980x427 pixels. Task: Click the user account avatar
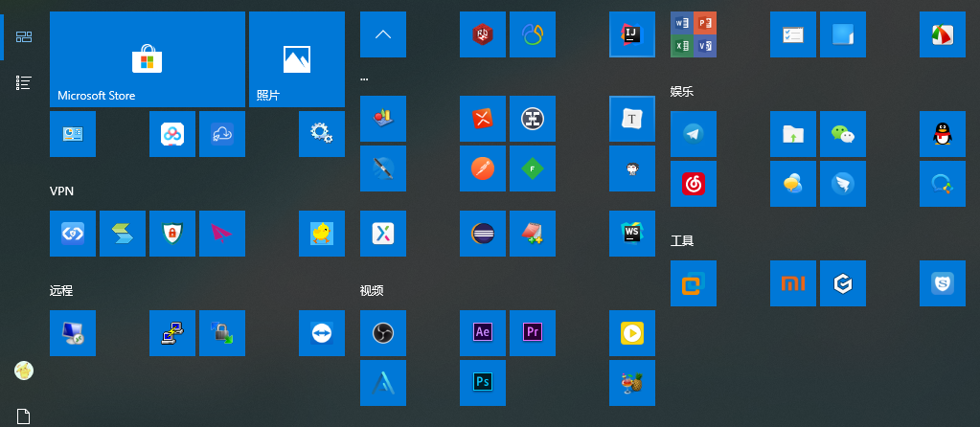(24, 370)
